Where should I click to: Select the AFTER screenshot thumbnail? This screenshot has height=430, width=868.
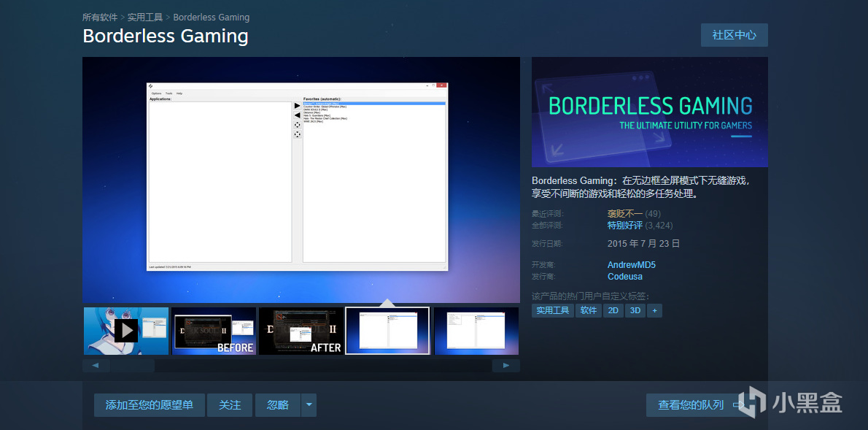coord(301,331)
